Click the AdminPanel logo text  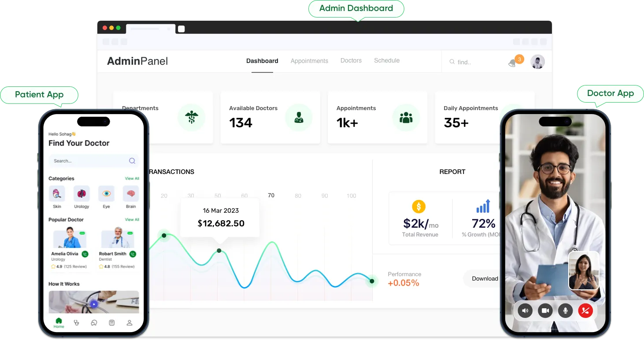point(137,61)
